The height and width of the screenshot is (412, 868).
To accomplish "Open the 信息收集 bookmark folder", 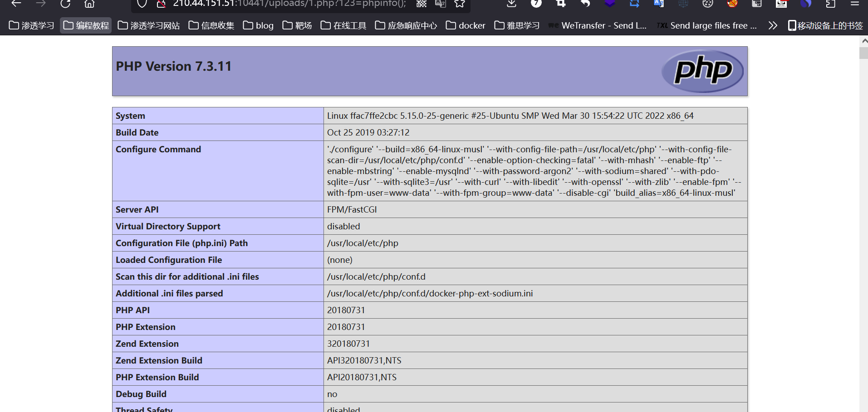I will tap(211, 25).
